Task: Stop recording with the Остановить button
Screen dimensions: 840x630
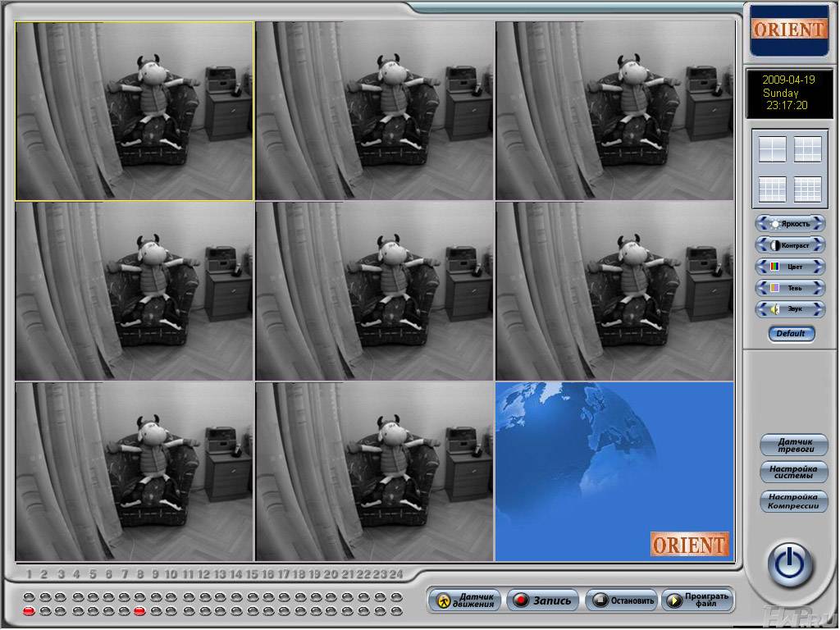Action: (x=622, y=600)
